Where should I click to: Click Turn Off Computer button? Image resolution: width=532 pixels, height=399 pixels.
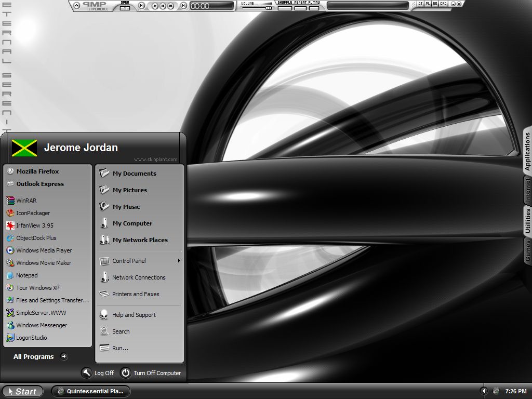pyautogui.click(x=151, y=373)
